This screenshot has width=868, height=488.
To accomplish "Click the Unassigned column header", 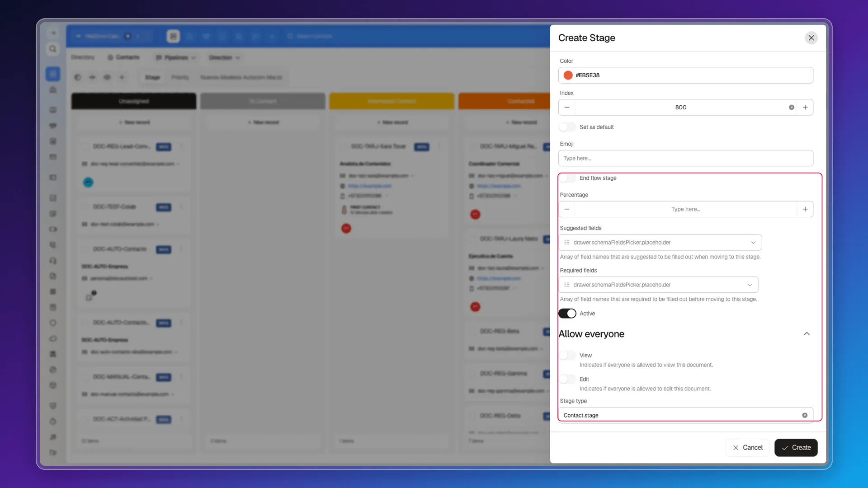I will pyautogui.click(x=134, y=101).
